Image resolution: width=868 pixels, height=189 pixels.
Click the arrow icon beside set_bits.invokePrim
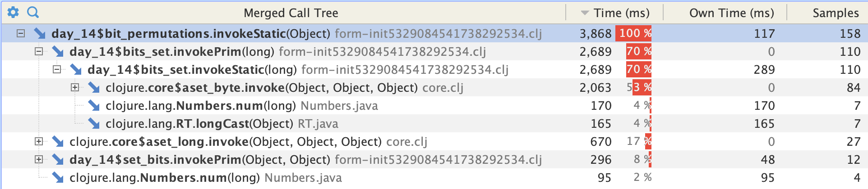[x=58, y=159]
